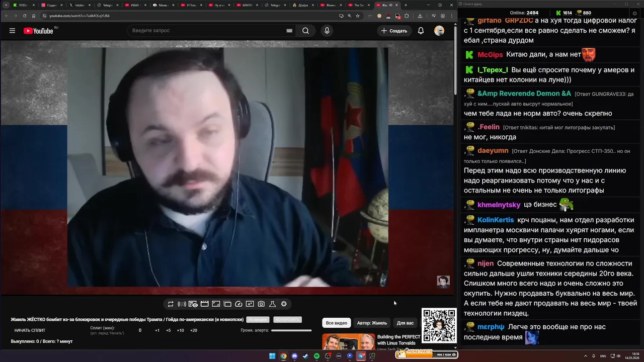Open Windows Start button on taskbar
Viewport: 644px width, 362px height.
[x=272, y=356]
